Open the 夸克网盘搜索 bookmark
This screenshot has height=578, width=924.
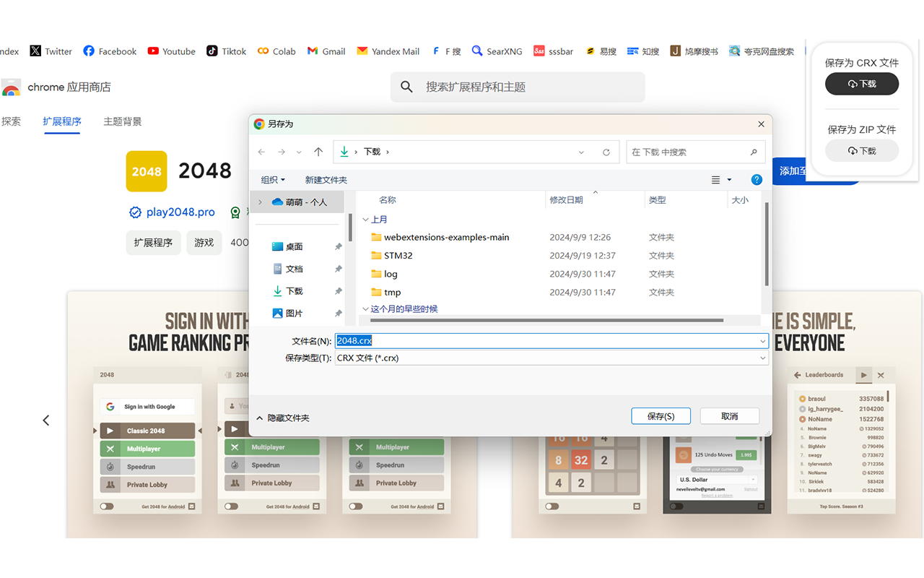[x=762, y=51]
